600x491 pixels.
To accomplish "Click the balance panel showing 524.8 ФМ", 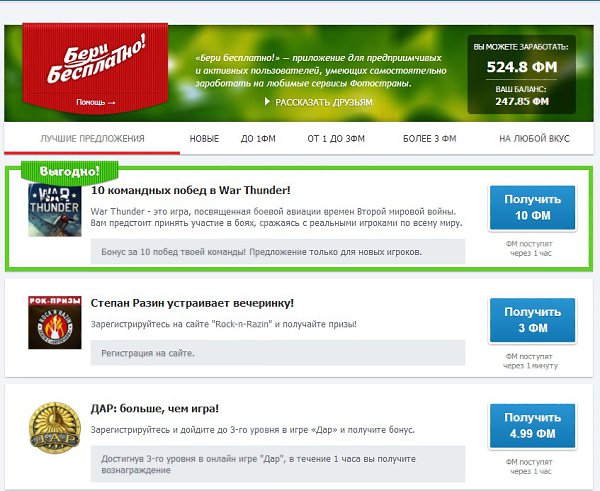I will pyautogui.click(x=522, y=75).
